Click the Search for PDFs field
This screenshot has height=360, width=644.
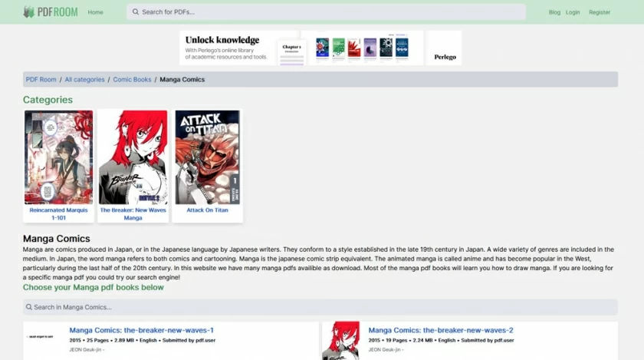click(x=326, y=12)
